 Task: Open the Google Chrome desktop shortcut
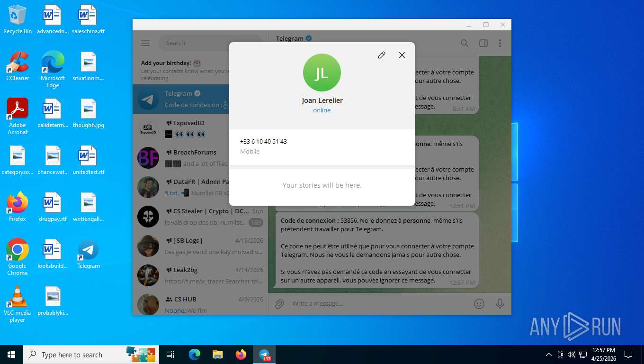(18, 257)
